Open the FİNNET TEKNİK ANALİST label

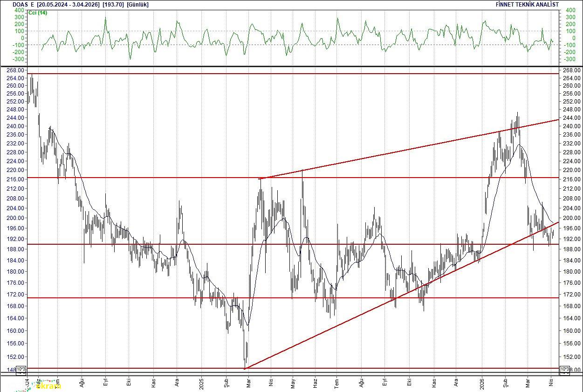528,4
